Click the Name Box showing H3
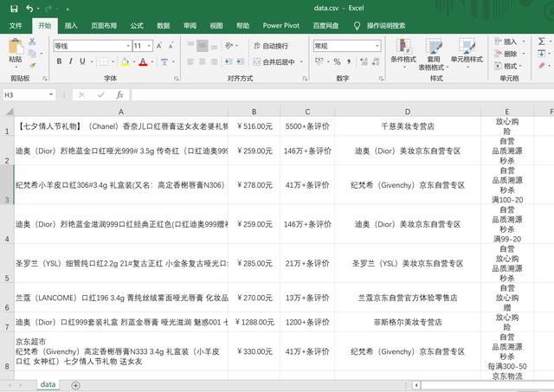 (25, 94)
